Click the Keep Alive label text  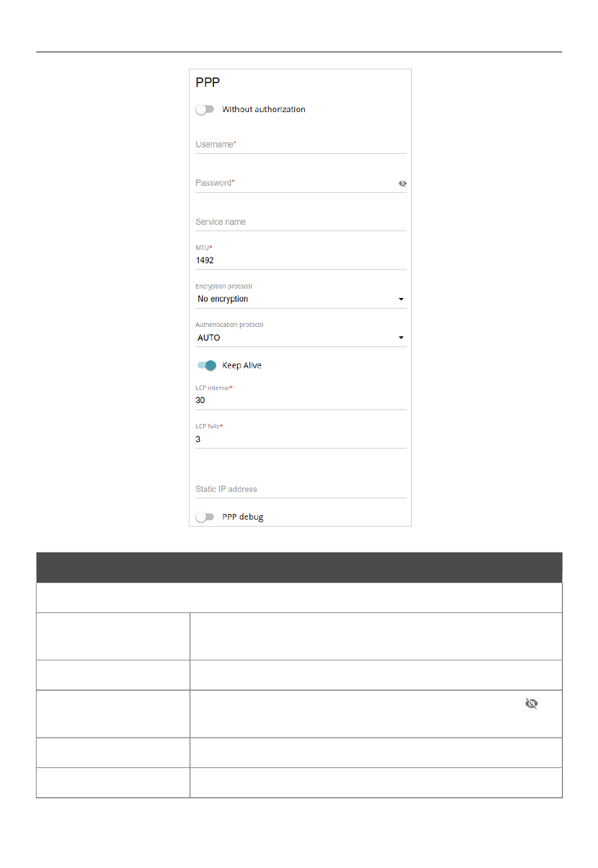click(242, 365)
